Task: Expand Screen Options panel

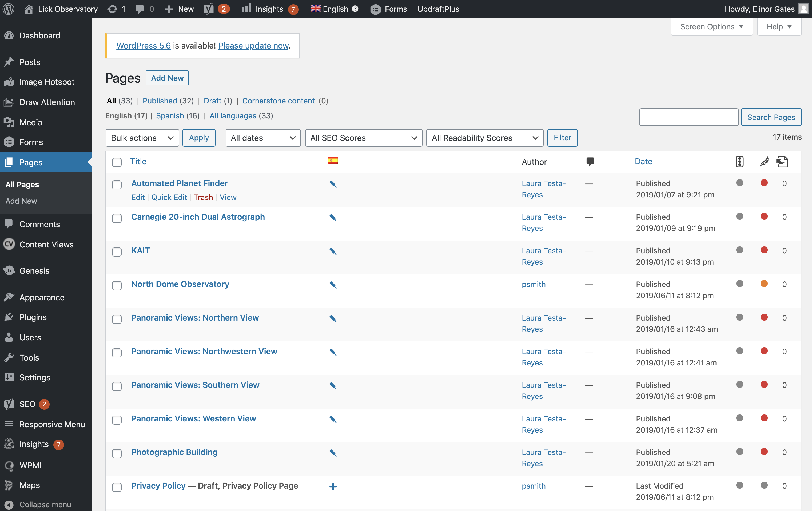Action: click(x=711, y=27)
